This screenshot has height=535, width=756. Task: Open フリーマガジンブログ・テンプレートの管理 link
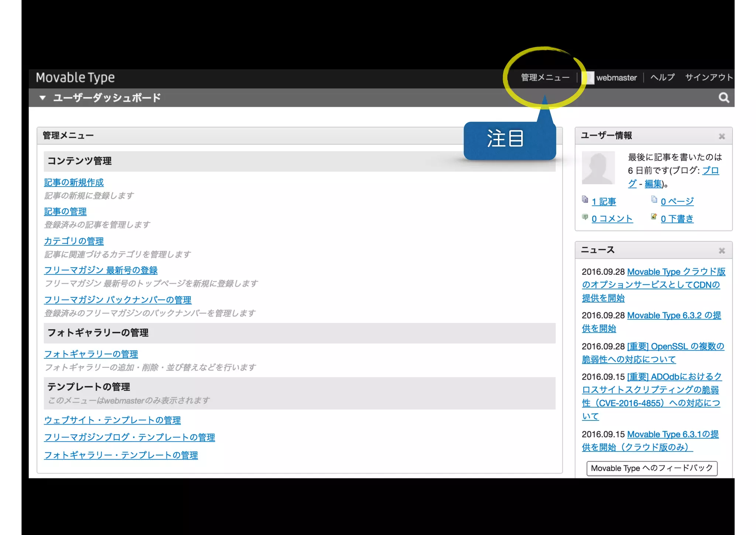point(130,437)
